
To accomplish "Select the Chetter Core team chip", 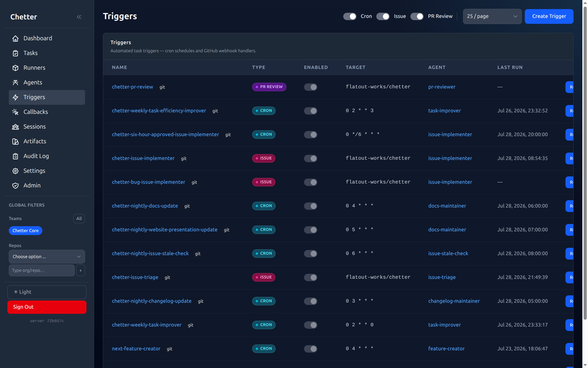I will click(x=25, y=231).
